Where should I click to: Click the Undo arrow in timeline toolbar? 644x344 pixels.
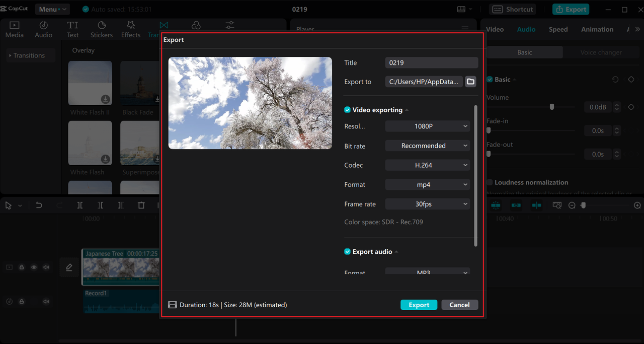(x=39, y=205)
